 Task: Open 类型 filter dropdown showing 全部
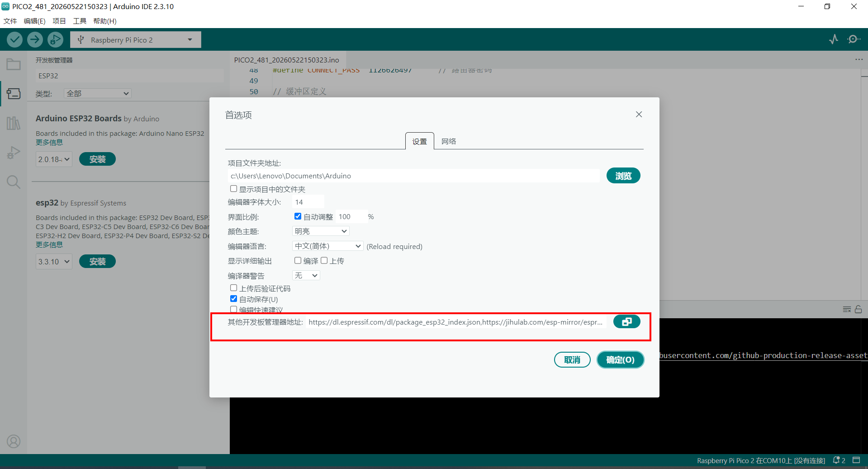[x=97, y=93]
